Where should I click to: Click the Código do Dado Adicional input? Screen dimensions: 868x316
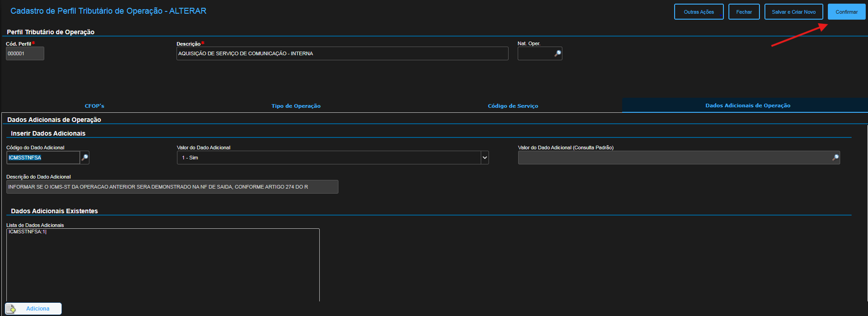click(43, 158)
